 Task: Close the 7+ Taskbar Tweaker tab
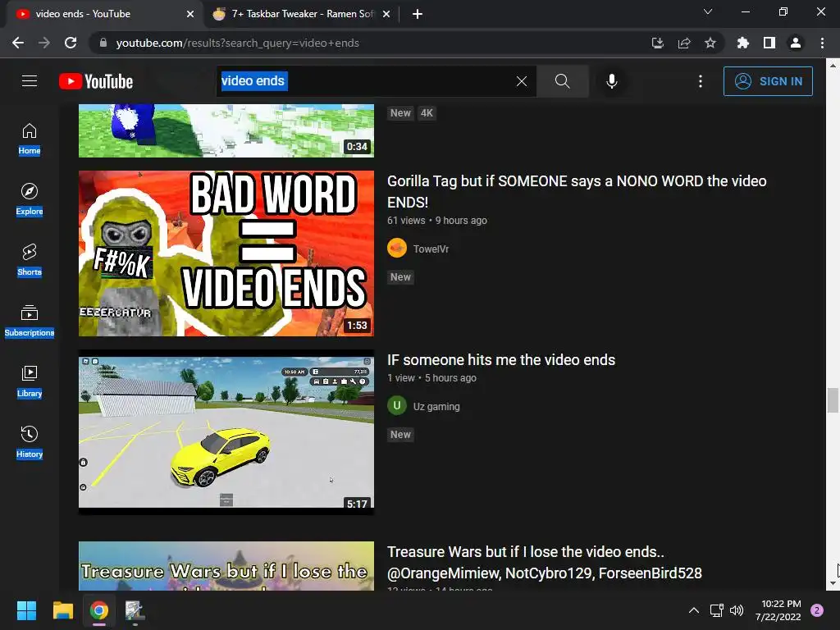[x=386, y=15]
